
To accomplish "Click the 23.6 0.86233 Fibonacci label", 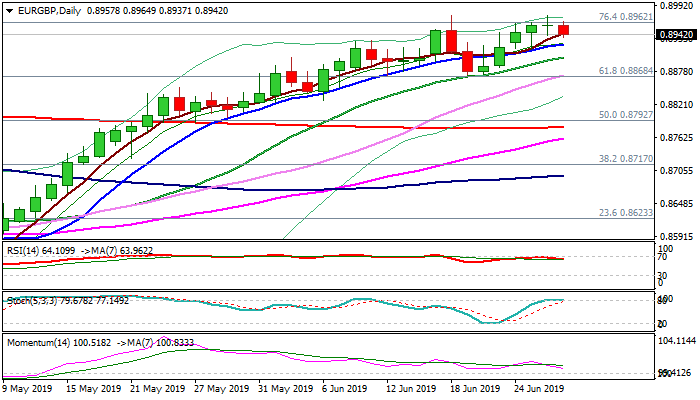I will [625, 213].
